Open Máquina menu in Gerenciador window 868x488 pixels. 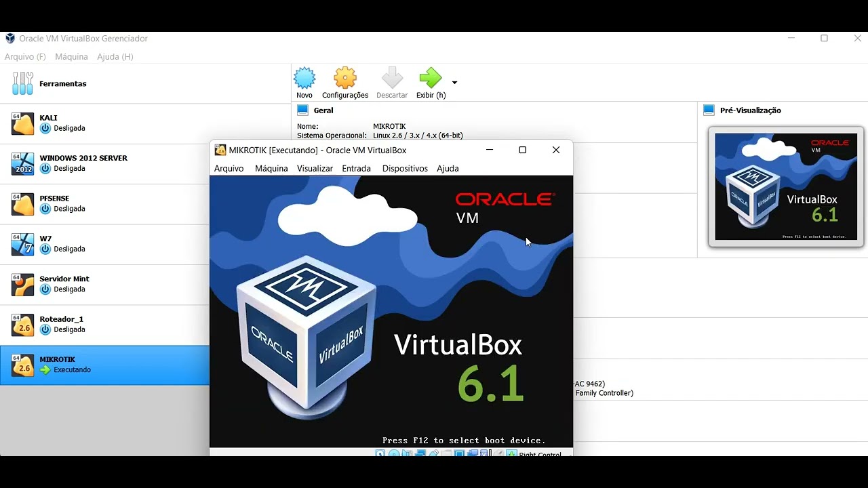coord(71,57)
